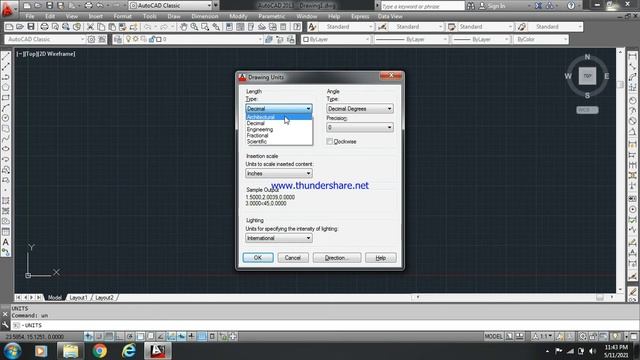Click OK in Drawing Units dialog
This screenshot has width=640, height=360.
pyautogui.click(x=258, y=258)
